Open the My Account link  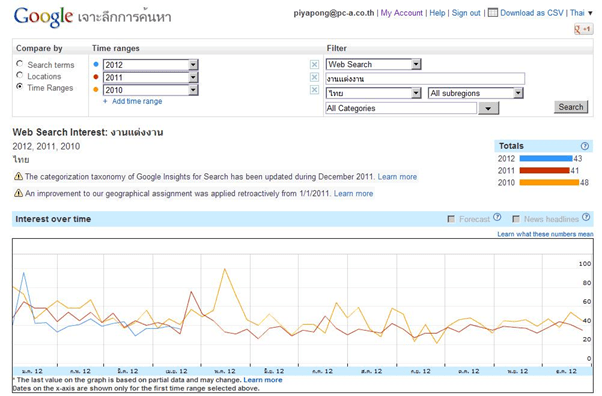pyautogui.click(x=402, y=13)
